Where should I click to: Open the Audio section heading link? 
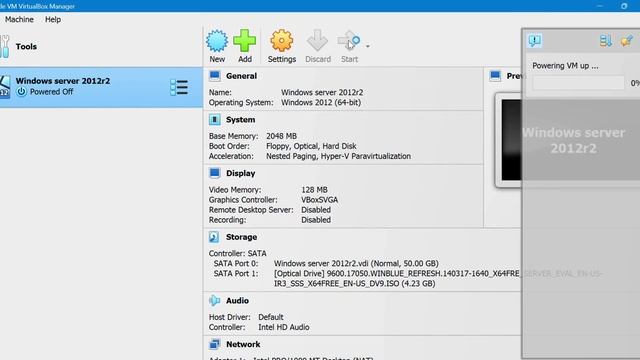pos(237,300)
